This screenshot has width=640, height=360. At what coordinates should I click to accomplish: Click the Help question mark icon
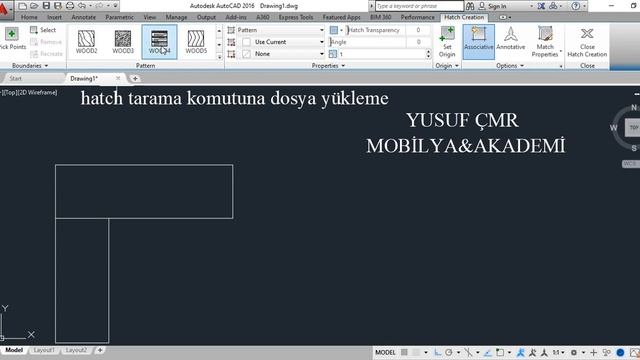click(576, 6)
